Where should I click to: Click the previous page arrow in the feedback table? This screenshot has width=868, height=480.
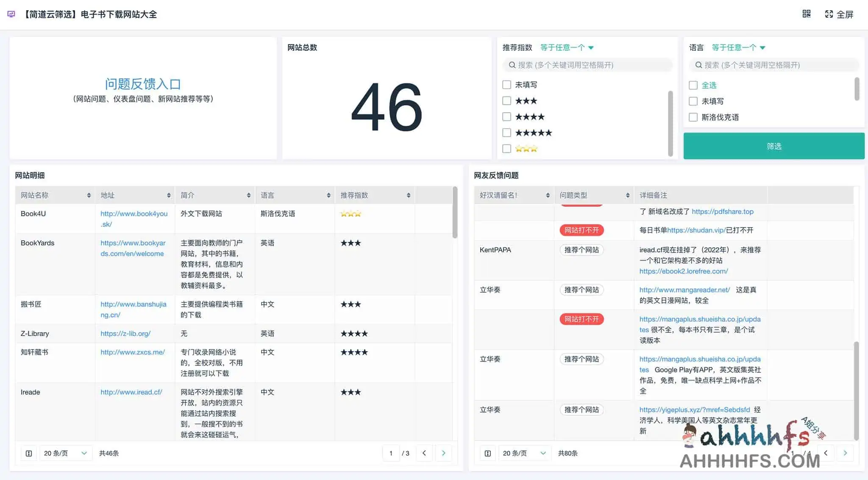tap(826, 453)
